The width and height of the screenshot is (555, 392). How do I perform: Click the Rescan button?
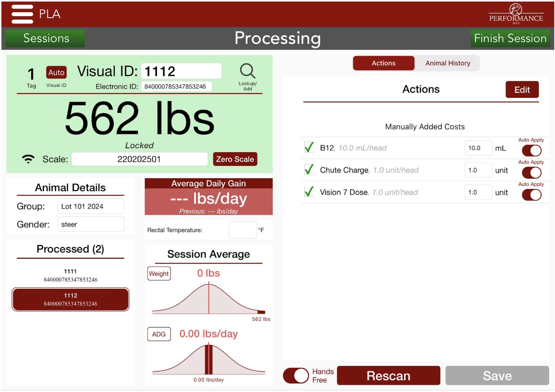click(388, 376)
